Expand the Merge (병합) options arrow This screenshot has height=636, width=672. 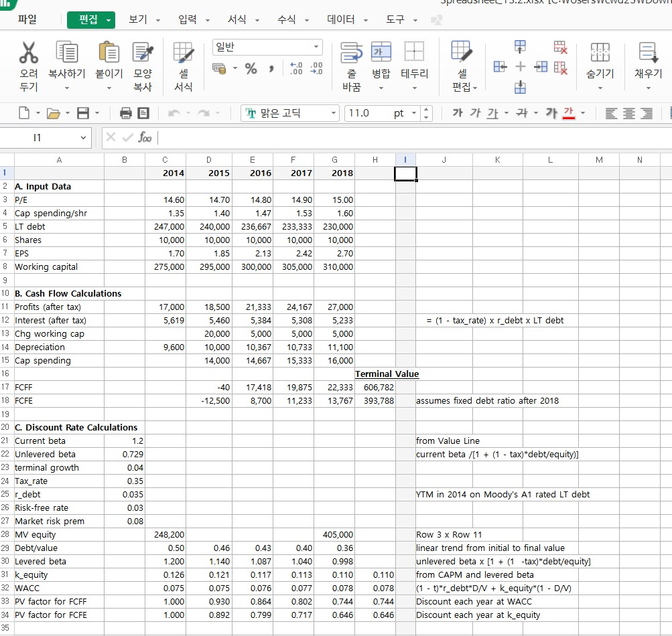click(x=381, y=88)
